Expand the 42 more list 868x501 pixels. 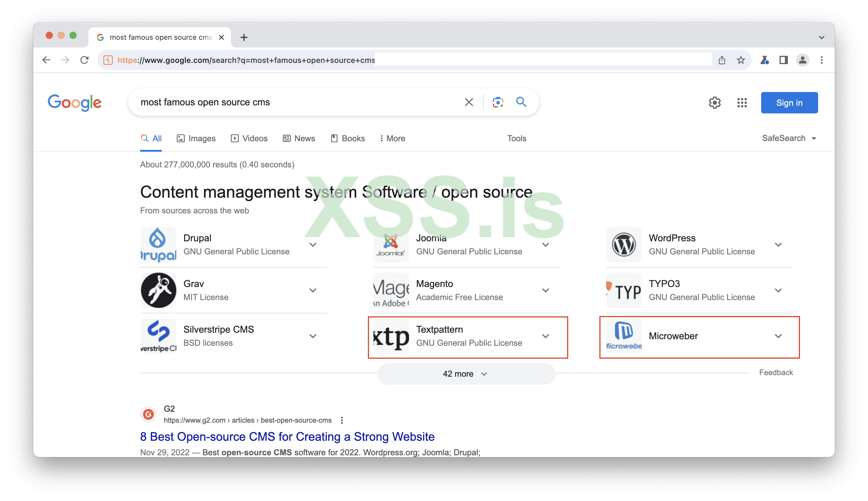[x=466, y=374]
